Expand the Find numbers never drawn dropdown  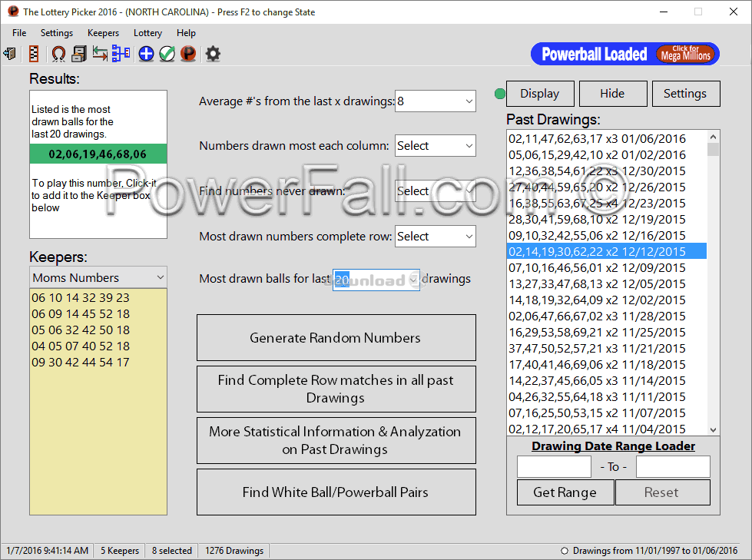click(x=469, y=191)
